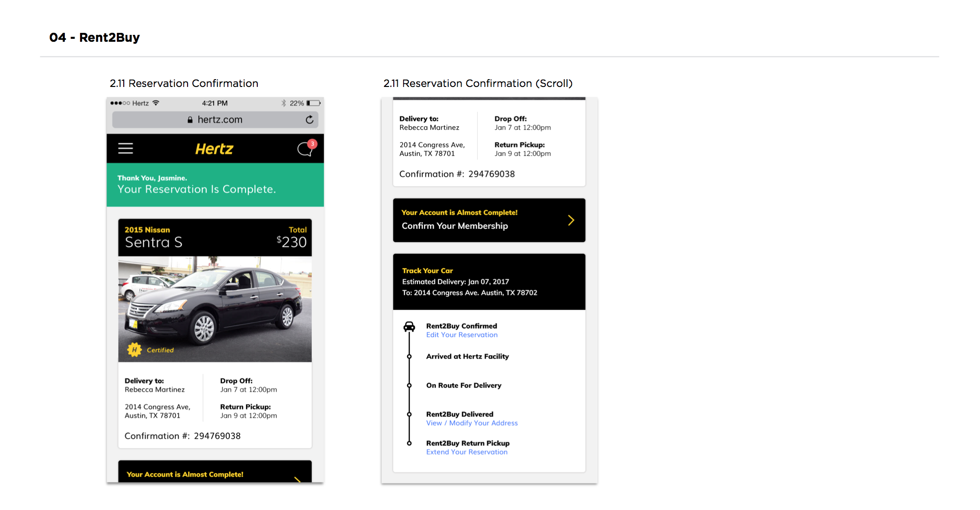Click the 4:21 PM clock in status bar
Viewport: 980px width, 510px height.
[215, 103]
